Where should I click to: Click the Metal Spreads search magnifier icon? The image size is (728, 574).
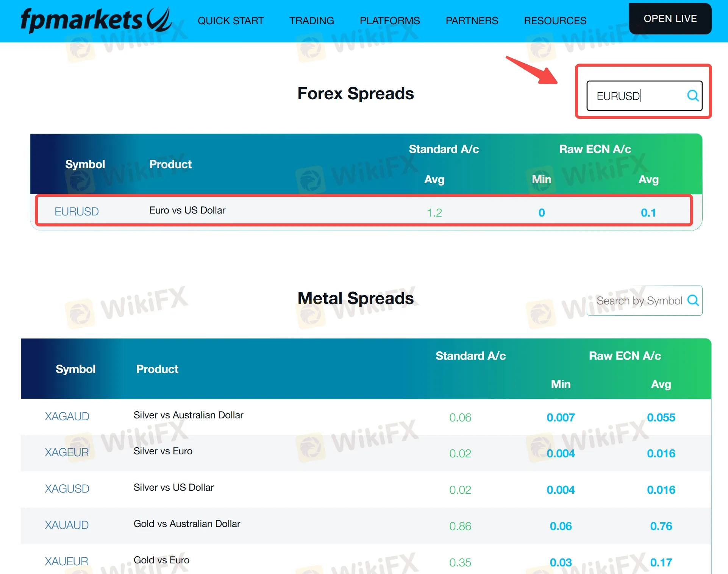693,300
